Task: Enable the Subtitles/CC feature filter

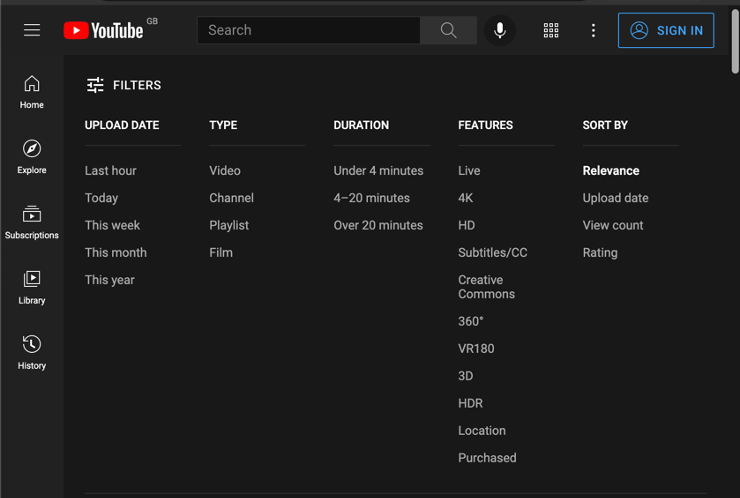Action: pos(492,253)
